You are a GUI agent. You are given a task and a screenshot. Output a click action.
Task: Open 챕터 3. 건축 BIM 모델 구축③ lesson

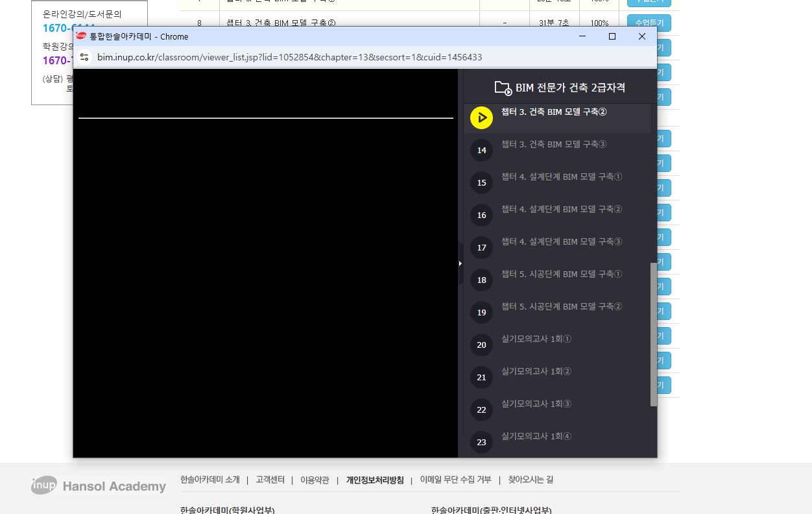pyautogui.click(x=554, y=144)
